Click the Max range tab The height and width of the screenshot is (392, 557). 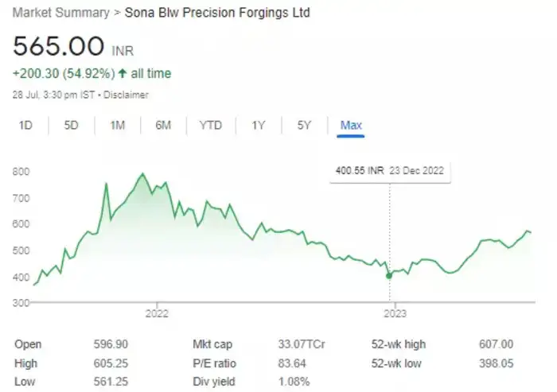point(351,126)
